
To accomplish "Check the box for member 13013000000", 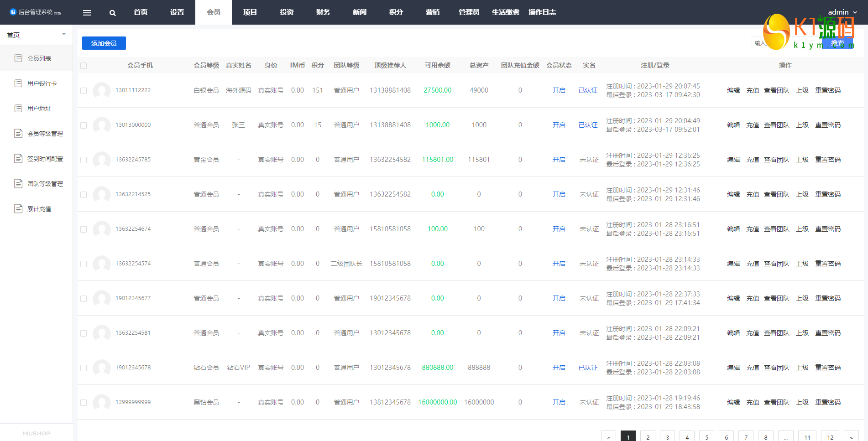I will pyautogui.click(x=84, y=125).
